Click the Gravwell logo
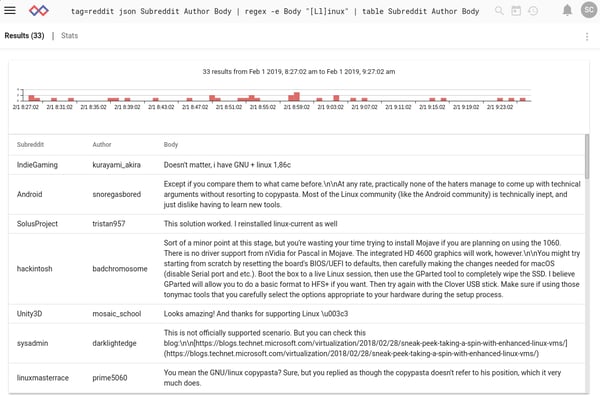The height and width of the screenshot is (398, 600). click(x=39, y=10)
